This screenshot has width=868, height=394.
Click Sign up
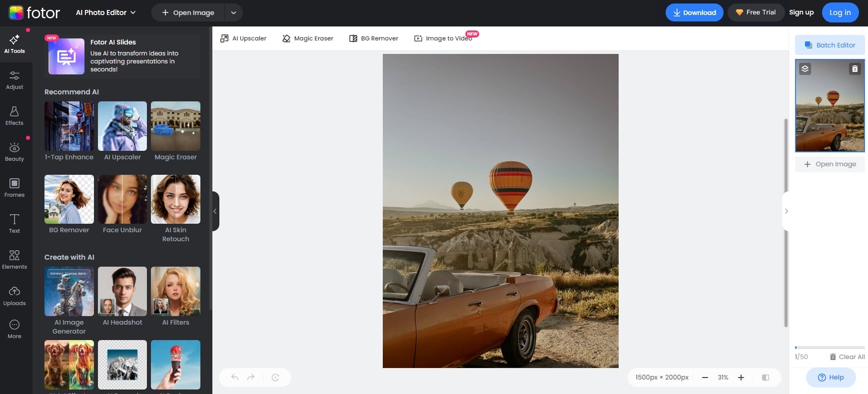click(x=801, y=12)
